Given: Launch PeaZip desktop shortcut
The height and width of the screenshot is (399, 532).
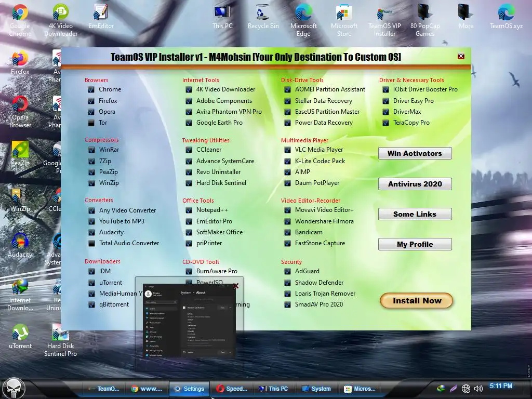Looking at the screenshot, I should tap(20, 154).
